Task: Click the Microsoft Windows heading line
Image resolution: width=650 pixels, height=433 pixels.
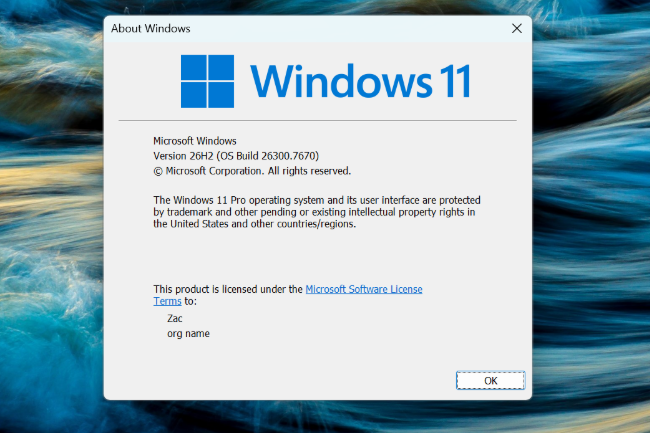Action: 195,141
